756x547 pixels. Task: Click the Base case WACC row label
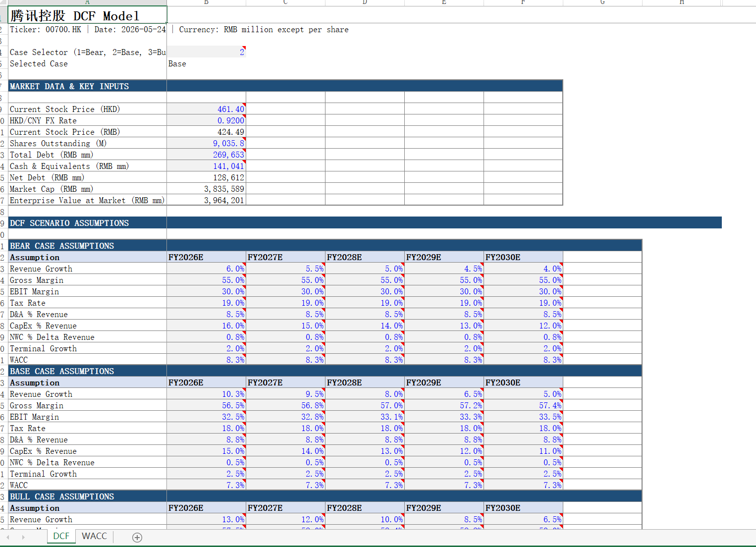click(x=88, y=485)
